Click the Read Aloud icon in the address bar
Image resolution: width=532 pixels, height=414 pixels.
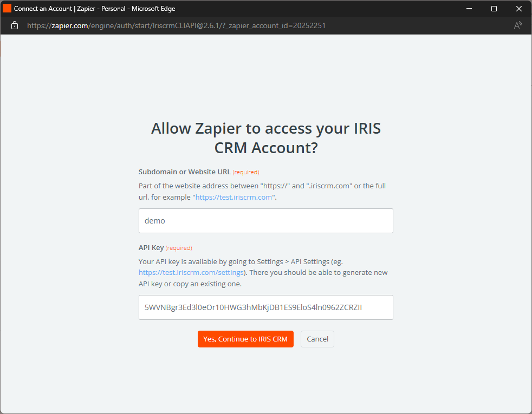click(518, 25)
